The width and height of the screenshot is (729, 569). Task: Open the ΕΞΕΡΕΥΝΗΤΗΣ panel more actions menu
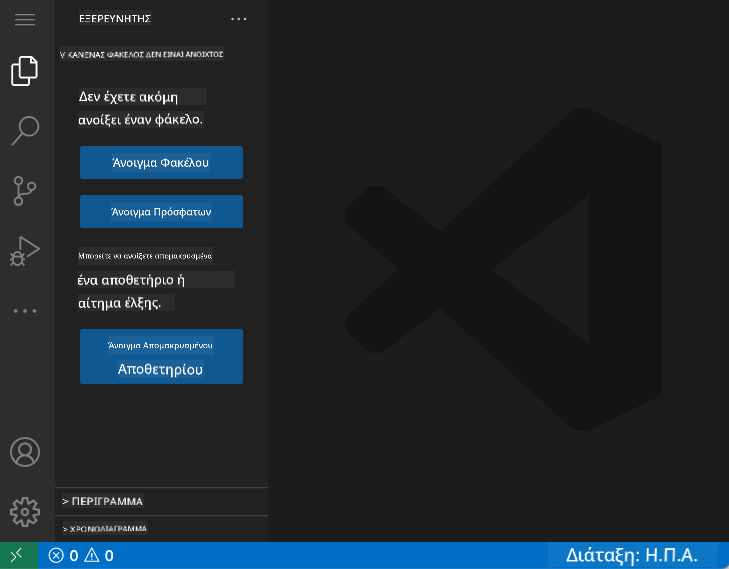click(238, 19)
